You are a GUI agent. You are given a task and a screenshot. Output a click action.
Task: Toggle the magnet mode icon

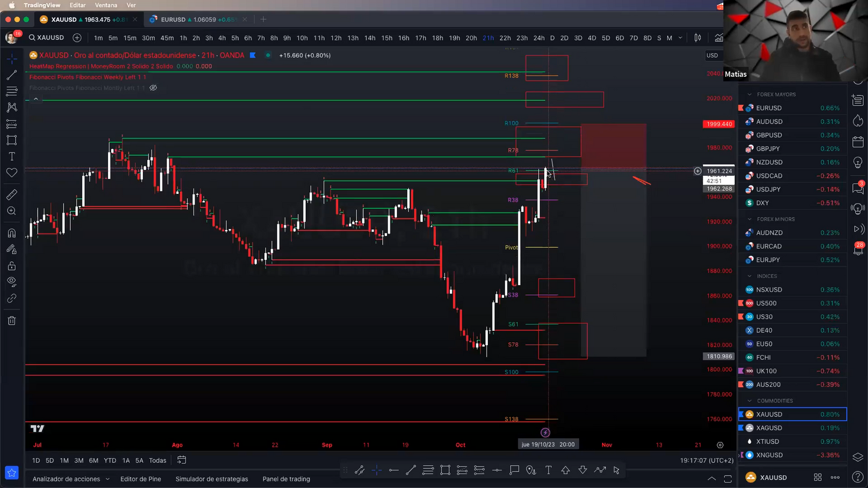pyautogui.click(x=11, y=233)
